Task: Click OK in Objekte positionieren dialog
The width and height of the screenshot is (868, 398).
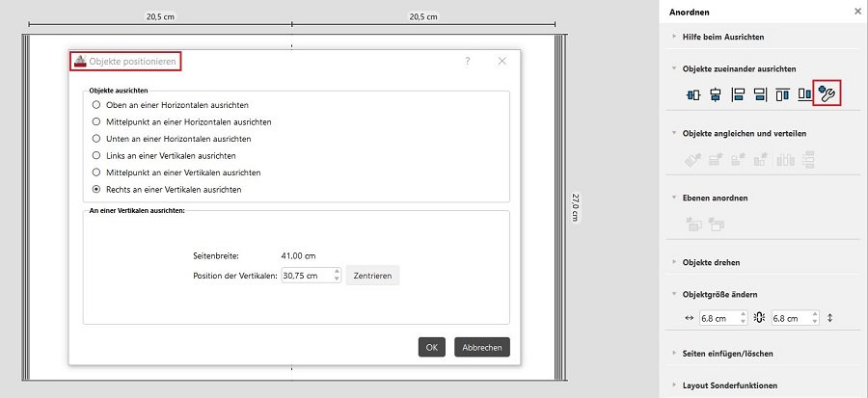Action: (432, 347)
